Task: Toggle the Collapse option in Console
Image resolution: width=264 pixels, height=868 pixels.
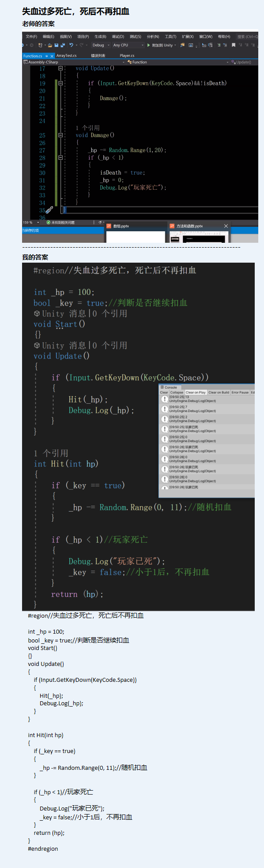Action: pos(177,392)
